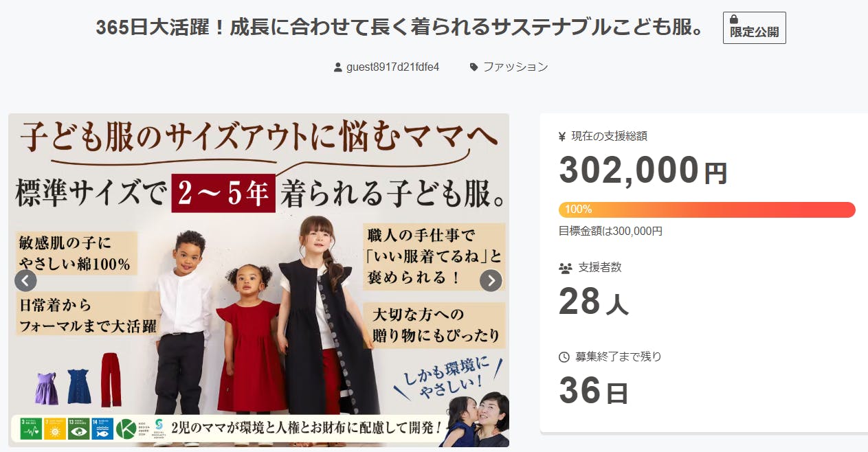Open the ファッション category link

point(515,67)
